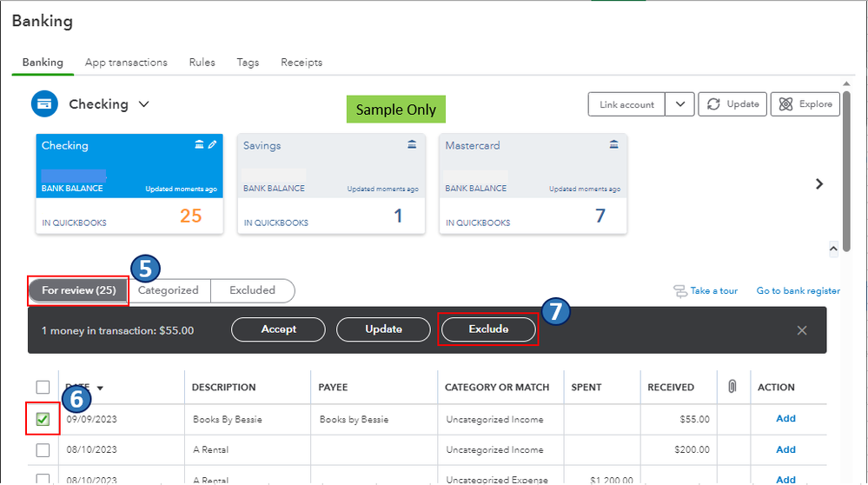Image resolution: width=868 pixels, height=485 pixels.
Task: Open the Link account dropdown arrow
Action: point(679,104)
